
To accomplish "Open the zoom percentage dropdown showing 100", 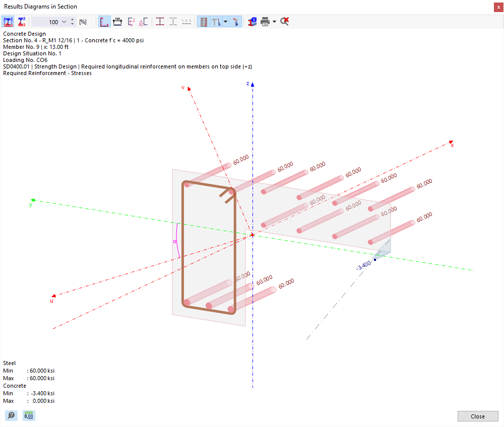I will click(64, 22).
